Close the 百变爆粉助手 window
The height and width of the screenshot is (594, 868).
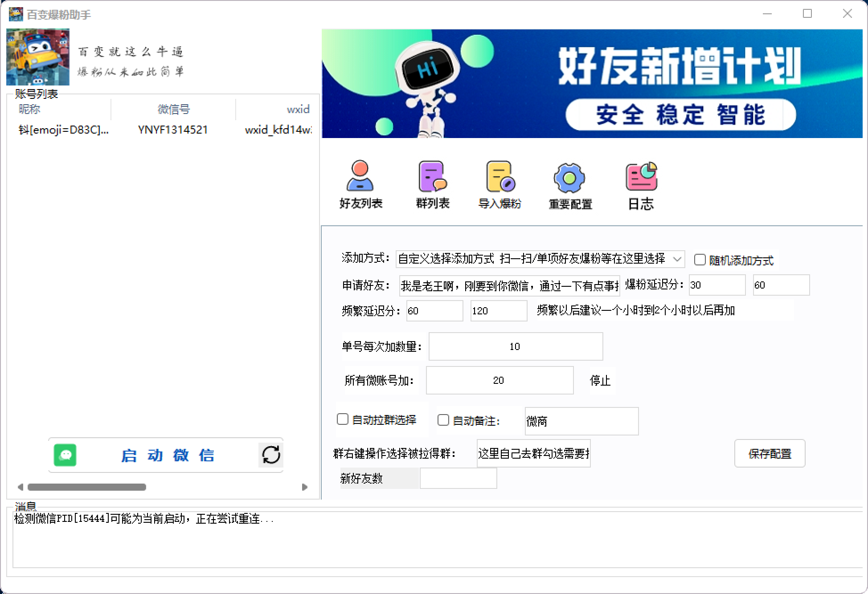tap(848, 14)
